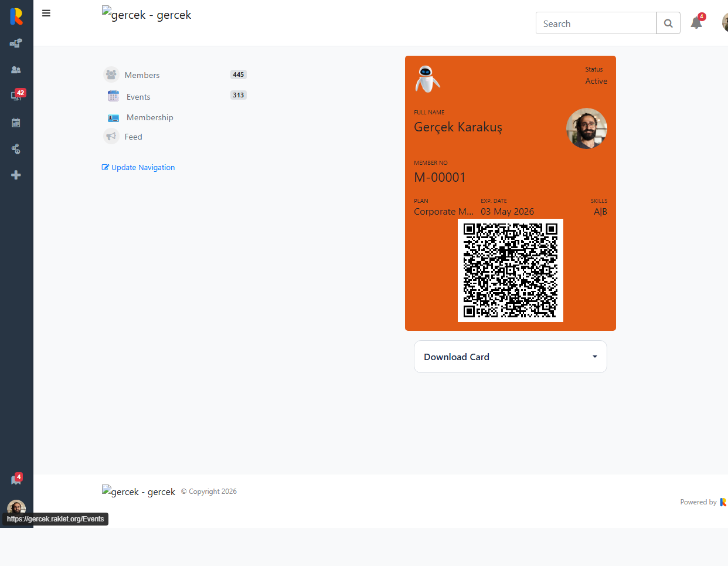Click the 445 members count badge
This screenshot has height=566, width=728.
[x=239, y=74]
